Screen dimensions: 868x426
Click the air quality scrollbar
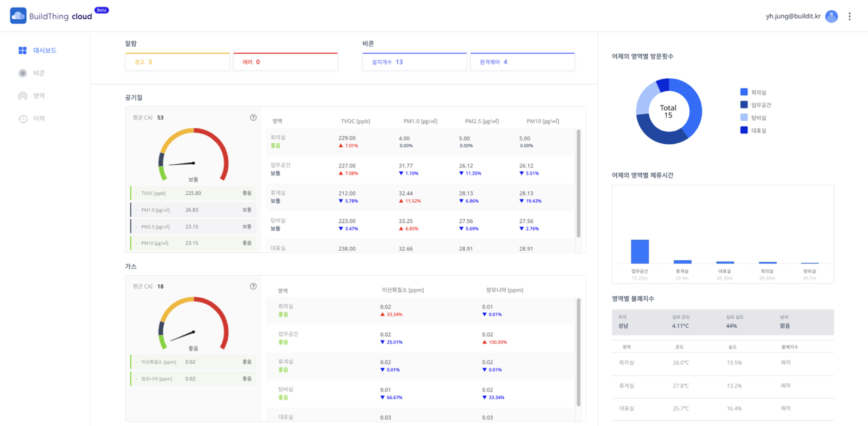point(579,184)
